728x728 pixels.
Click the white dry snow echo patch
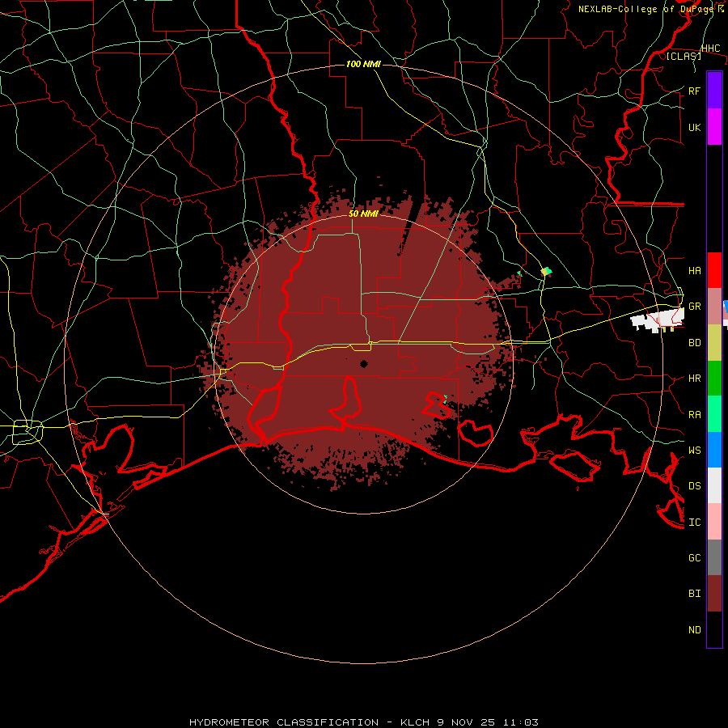tap(657, 320)
